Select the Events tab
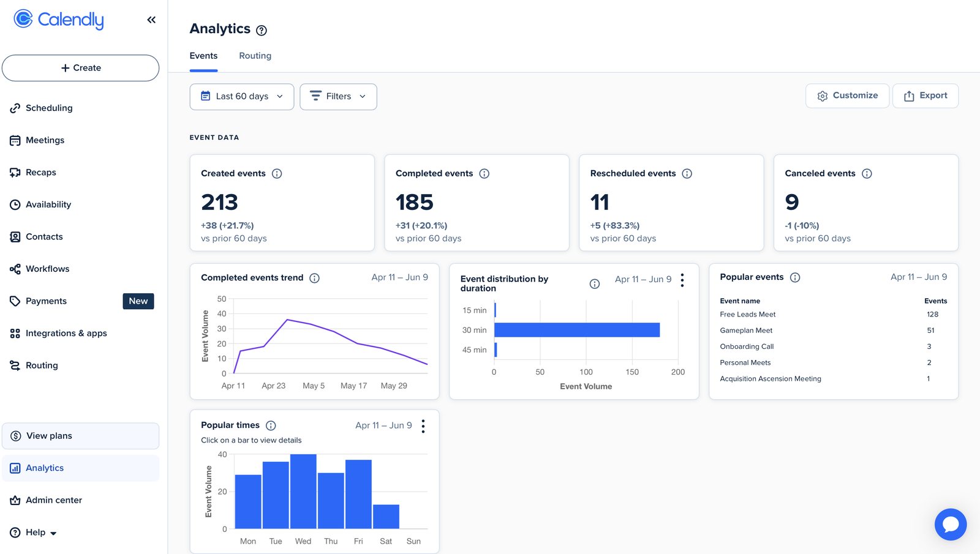Screen dimensions: 980x554 (203, 56)
